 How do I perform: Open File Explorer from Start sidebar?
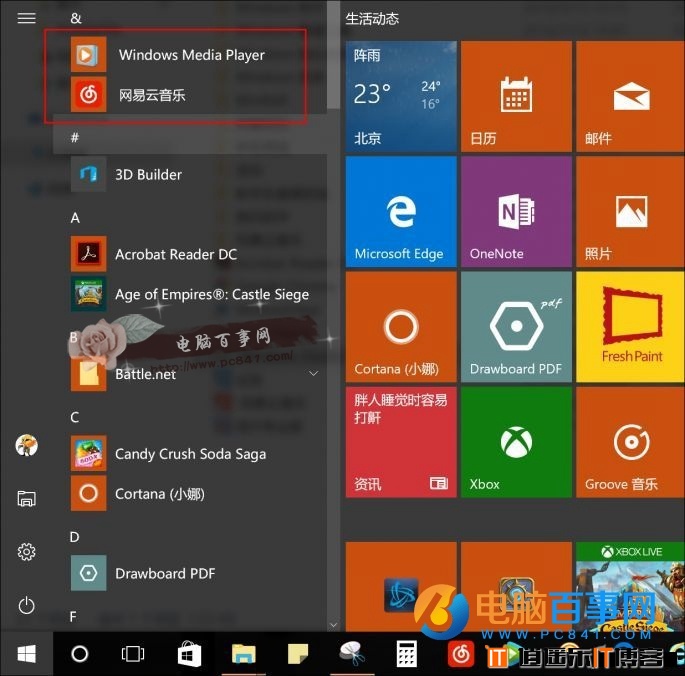pyautogui.click(x=26, y=498)
